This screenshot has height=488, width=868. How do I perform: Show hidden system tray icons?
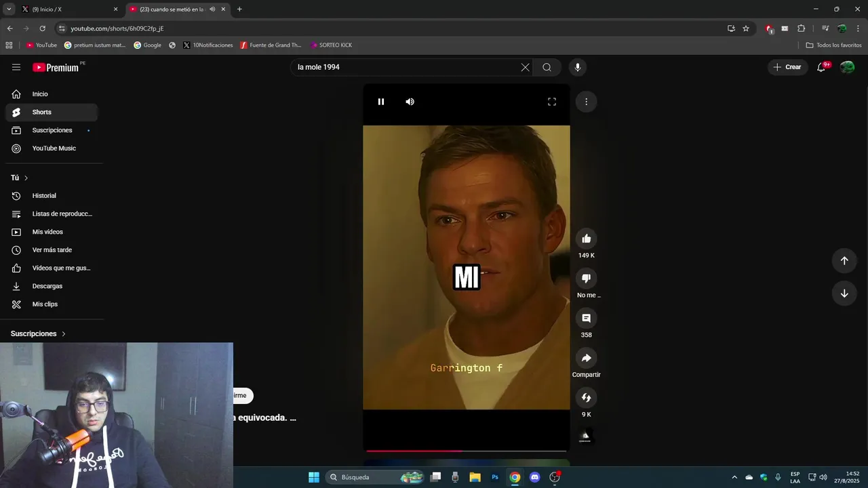pos(734,477)
